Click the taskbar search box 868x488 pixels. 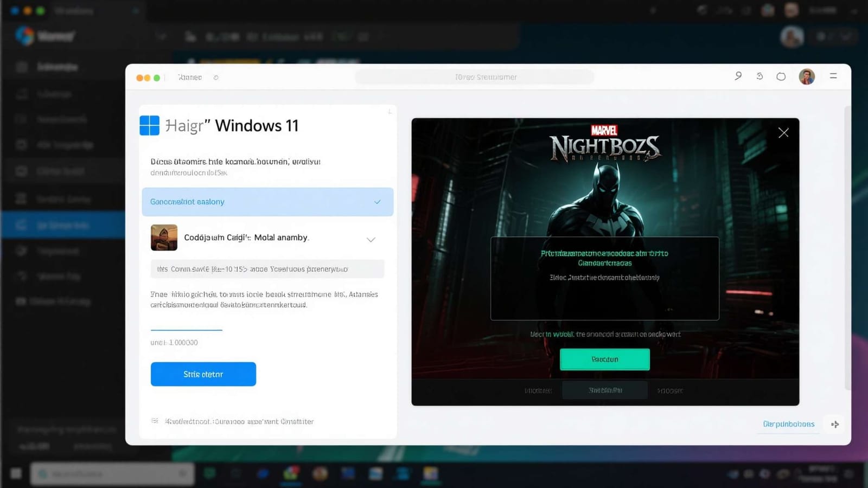tap(112, 474)
